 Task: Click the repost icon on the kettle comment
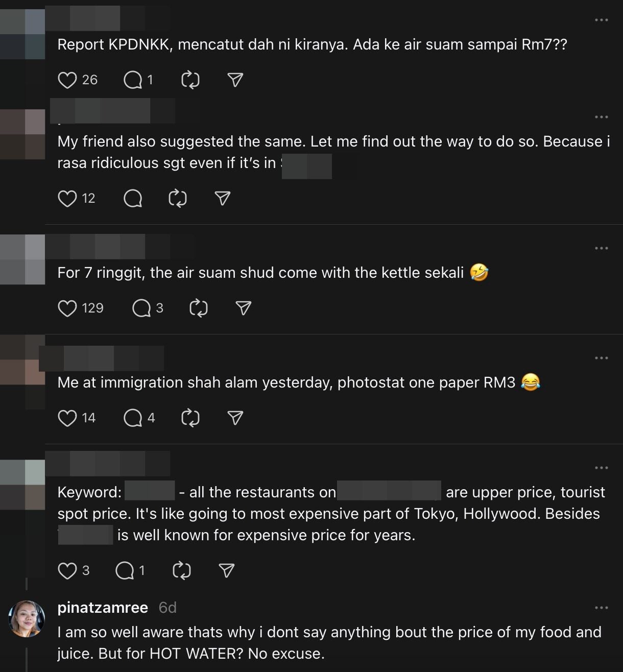[x=199, y=307]
